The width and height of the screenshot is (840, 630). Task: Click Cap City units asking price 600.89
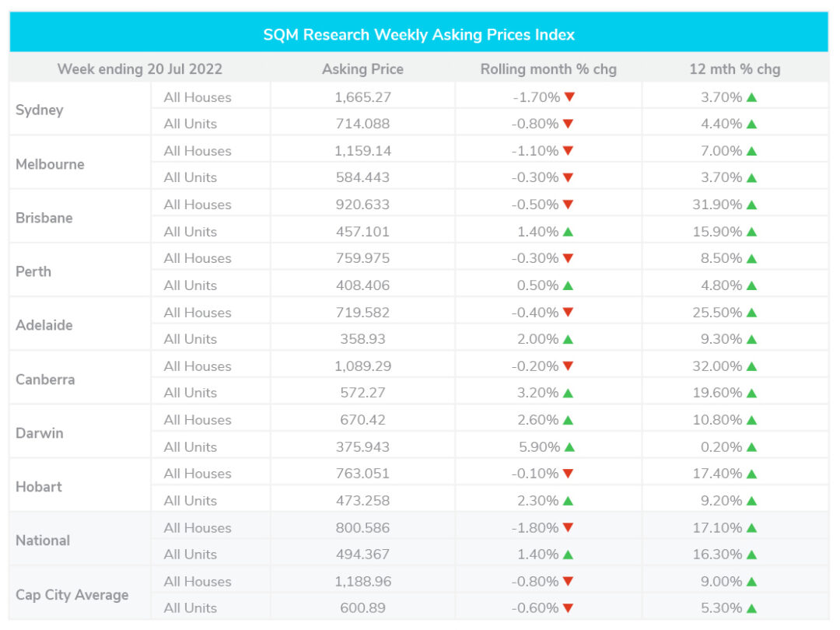click(x=362, y=608)
